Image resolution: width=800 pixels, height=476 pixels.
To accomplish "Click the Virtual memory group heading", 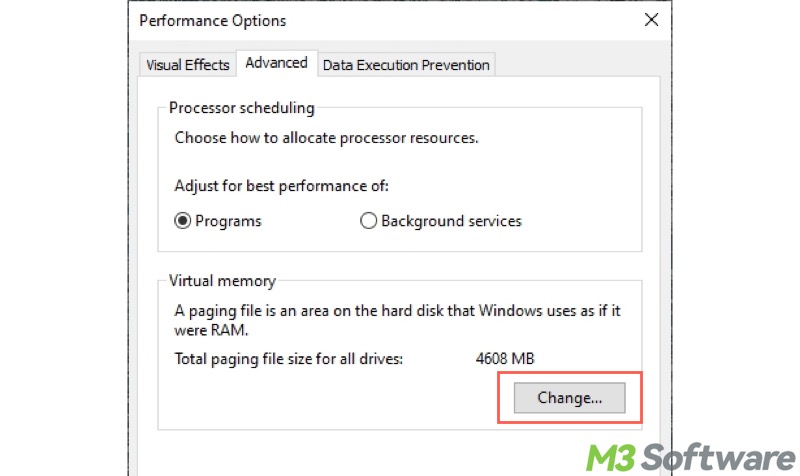I will click(x=222, y=281).
